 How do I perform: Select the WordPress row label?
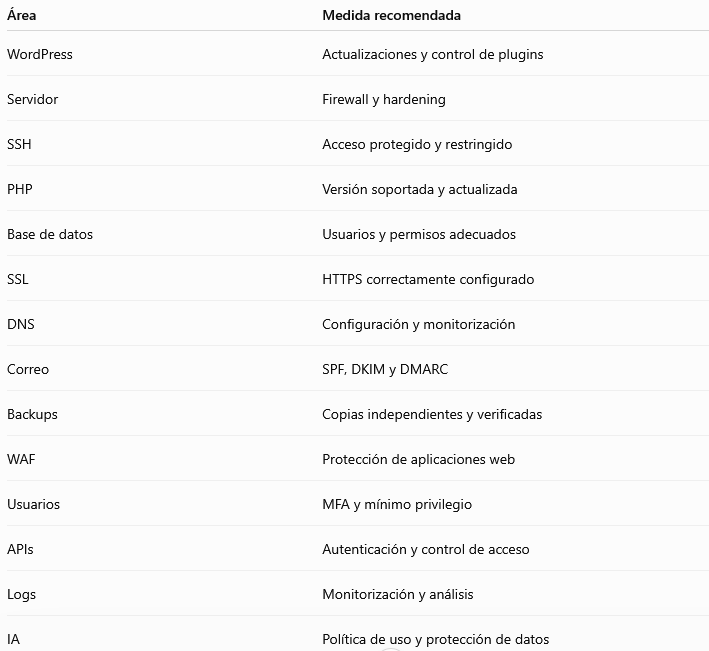point(40,54)
